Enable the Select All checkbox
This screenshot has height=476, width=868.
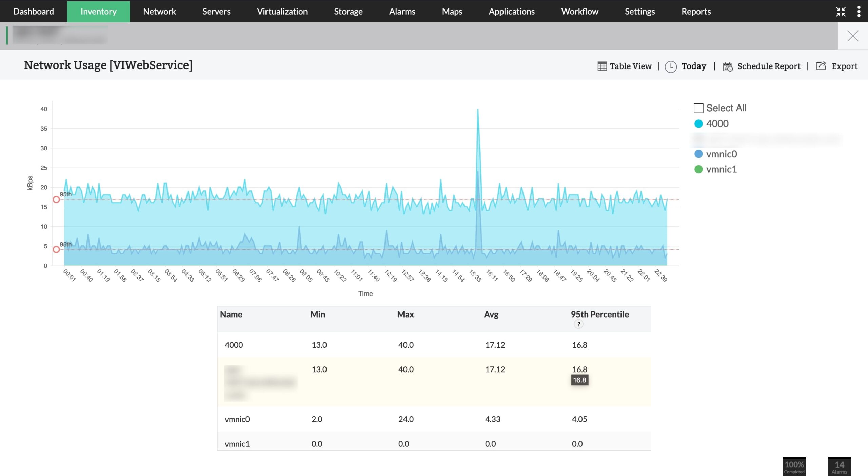(x=698, y=108)
